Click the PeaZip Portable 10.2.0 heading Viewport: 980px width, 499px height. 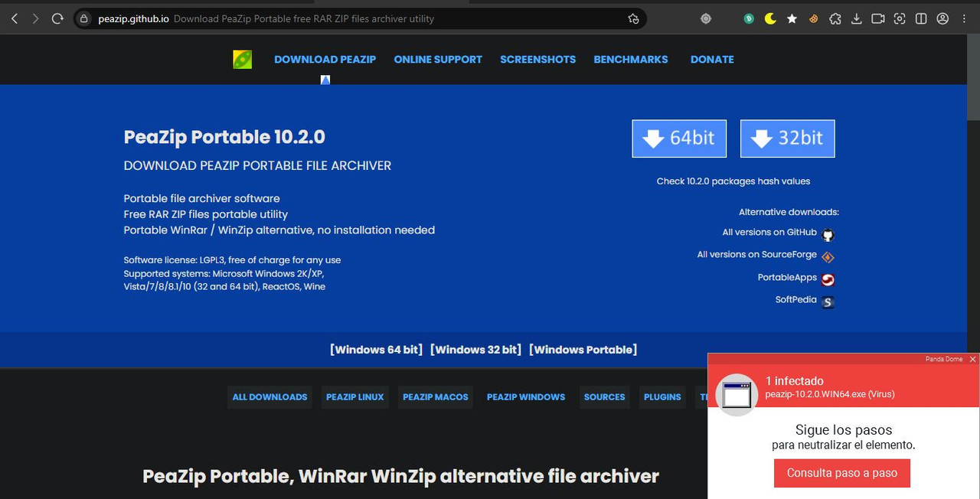click(x=224, y=137)
